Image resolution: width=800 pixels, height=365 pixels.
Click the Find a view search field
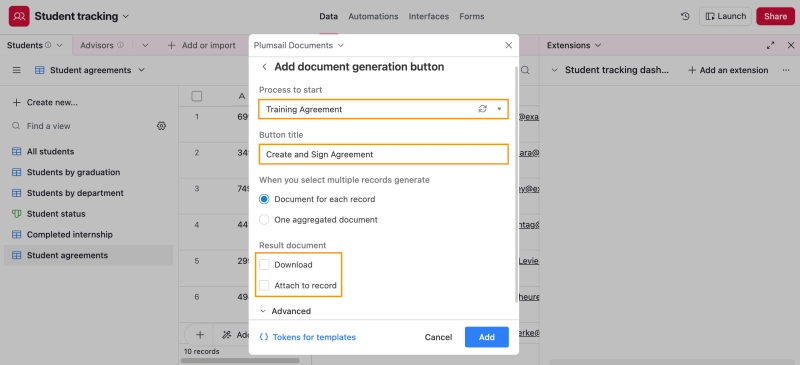coord(82,126)
